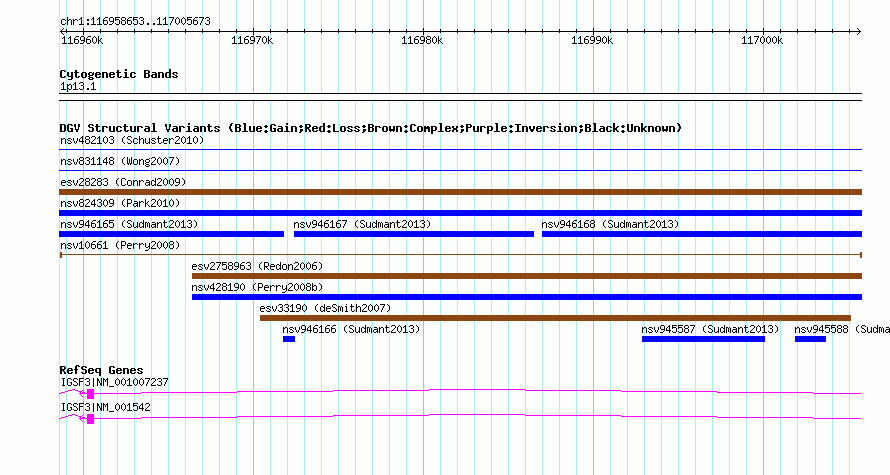Image resolution: width=890 pixels, height=475 pixels.
Task: Click the magenta exon block of NM_001007237
Action: [90, 394]
